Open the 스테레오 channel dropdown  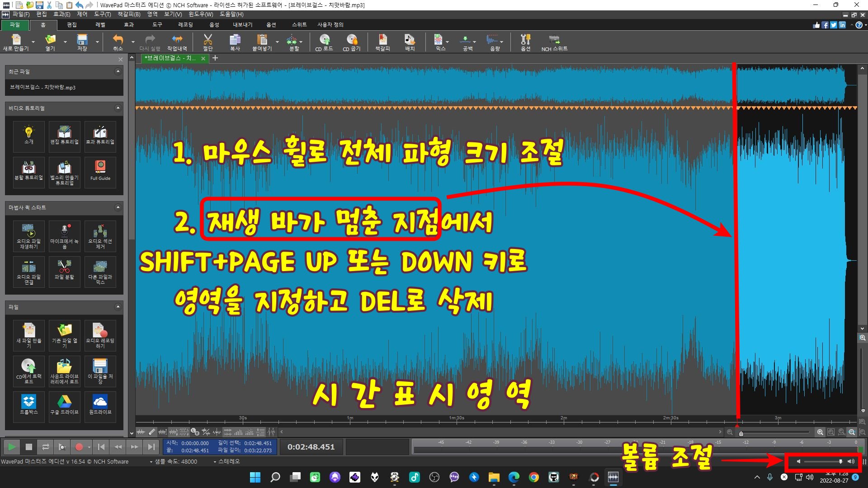tap(226, 461)
